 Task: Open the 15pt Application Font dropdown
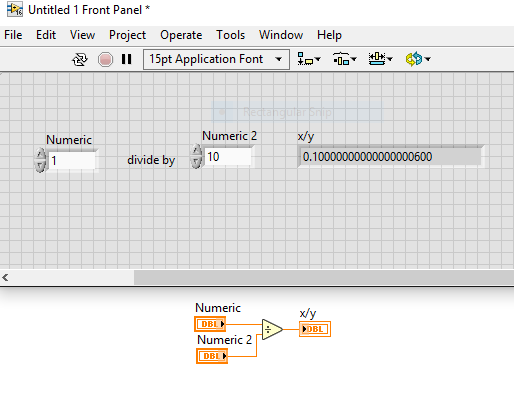click(216, 59)
